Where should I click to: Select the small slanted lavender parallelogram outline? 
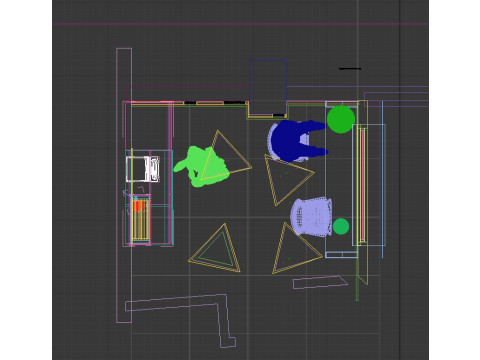pos(320,282)
